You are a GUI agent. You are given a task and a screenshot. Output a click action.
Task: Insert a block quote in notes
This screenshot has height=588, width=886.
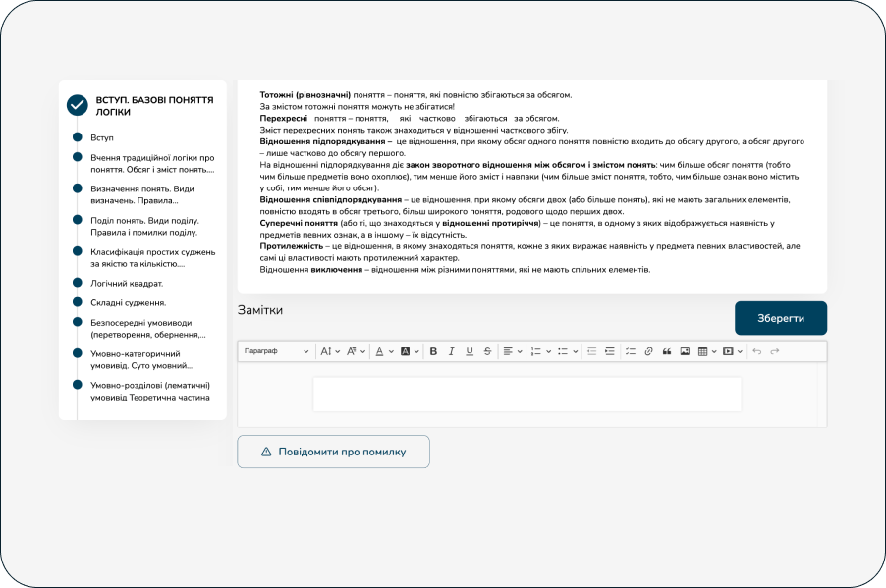point(667,351)
